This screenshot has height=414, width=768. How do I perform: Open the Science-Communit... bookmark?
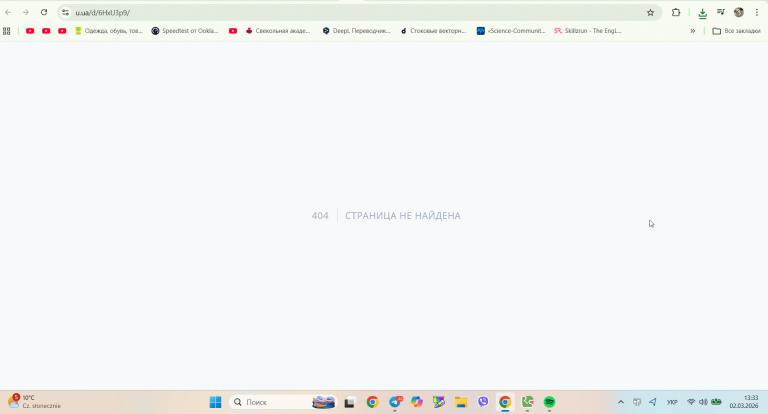(511, 31)
